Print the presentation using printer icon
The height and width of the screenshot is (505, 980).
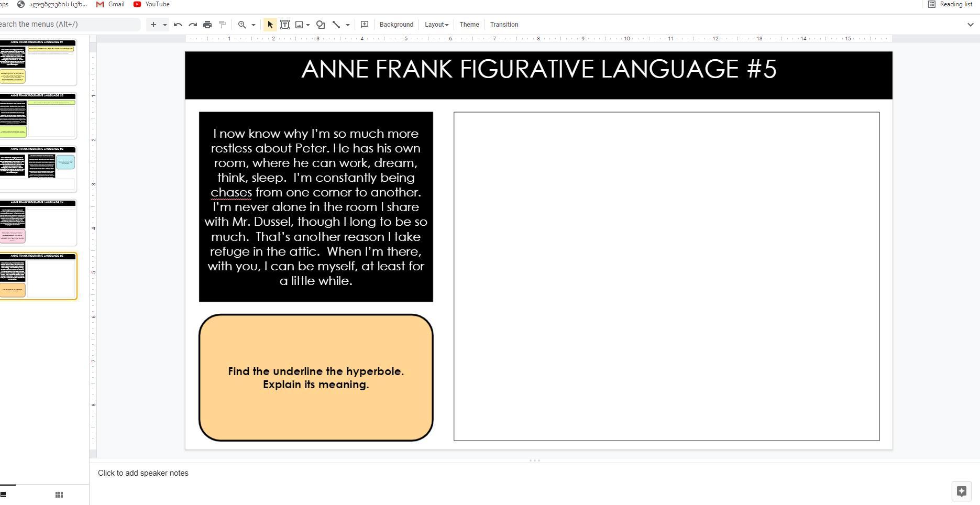pos(207,25)
